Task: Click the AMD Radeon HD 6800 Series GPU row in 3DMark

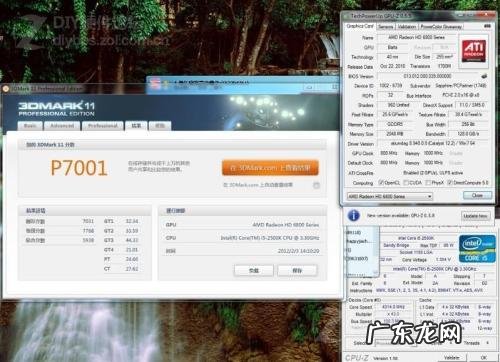Action: pyautogui.click(x=242, y=225)
